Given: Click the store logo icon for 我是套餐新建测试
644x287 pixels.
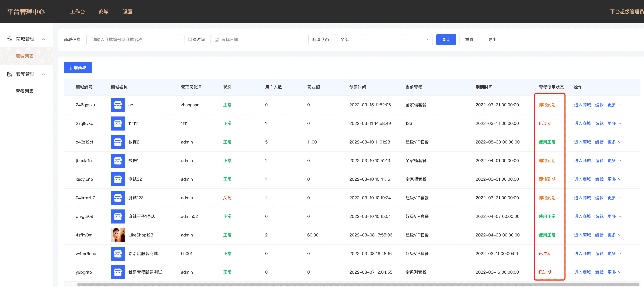Looking at the screenshot, I should (118, 272).
